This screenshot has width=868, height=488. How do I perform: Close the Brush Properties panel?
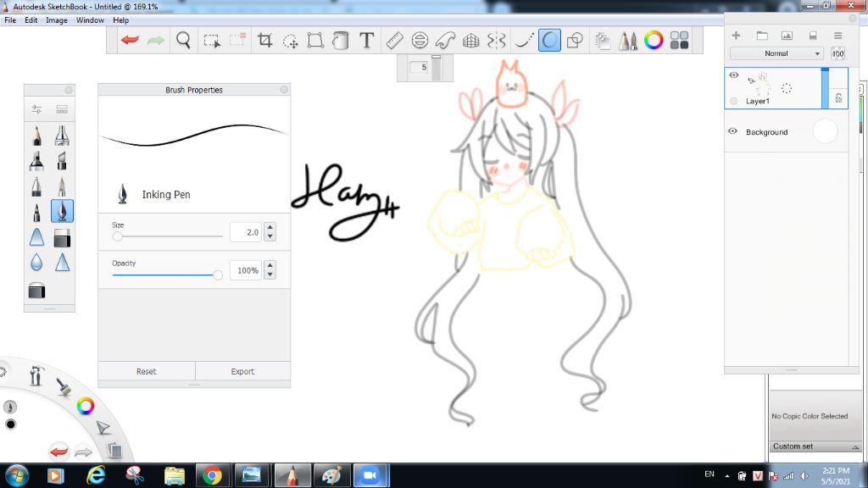point(284,90)
